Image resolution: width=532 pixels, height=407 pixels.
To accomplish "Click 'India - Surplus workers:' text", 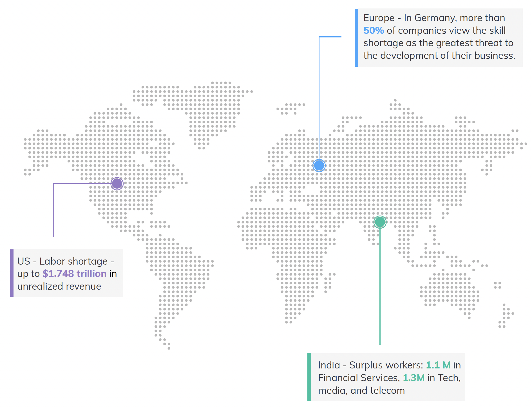I will (370, 365).
